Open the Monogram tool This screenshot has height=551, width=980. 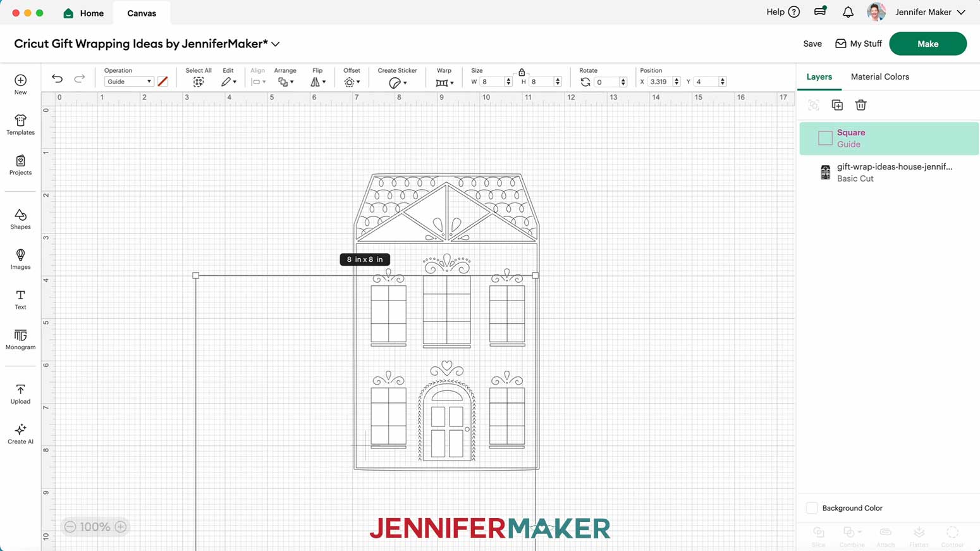20,340
